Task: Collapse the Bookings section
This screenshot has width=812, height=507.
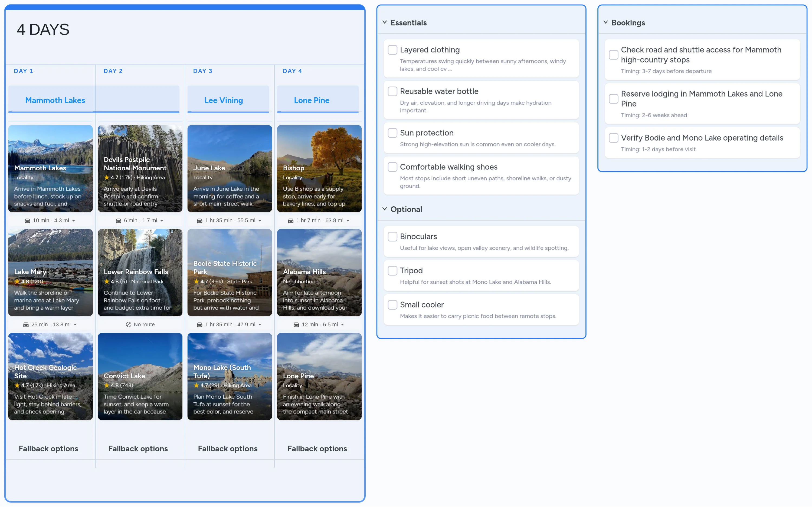Action: (x=606, y=22)
